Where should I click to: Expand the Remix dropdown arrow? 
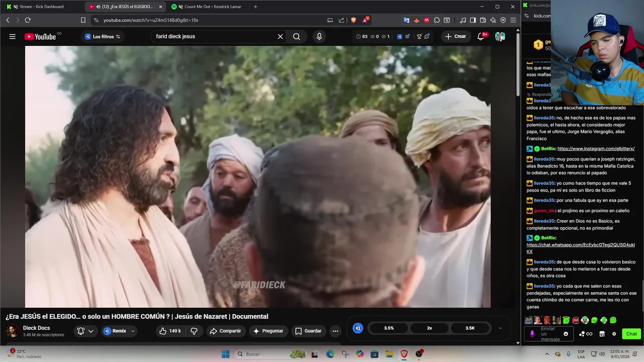click(x=133, y=331)
